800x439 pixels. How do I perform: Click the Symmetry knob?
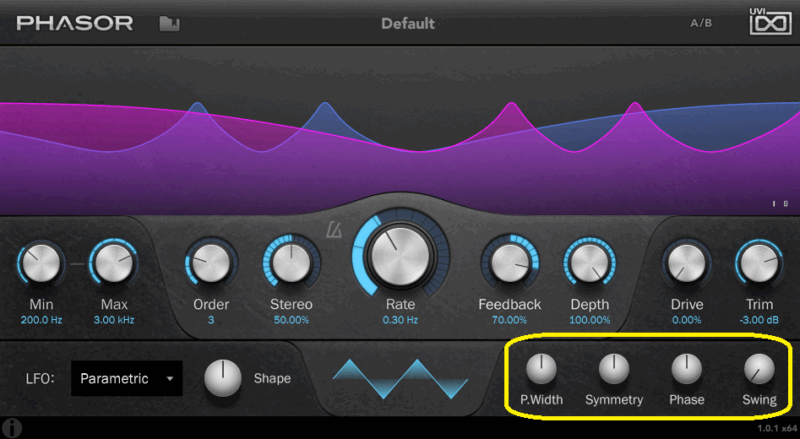tap(614, 370)
